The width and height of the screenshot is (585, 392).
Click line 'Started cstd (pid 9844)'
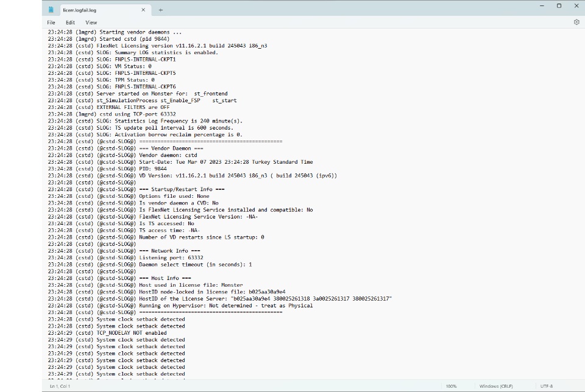pos(108,39)
